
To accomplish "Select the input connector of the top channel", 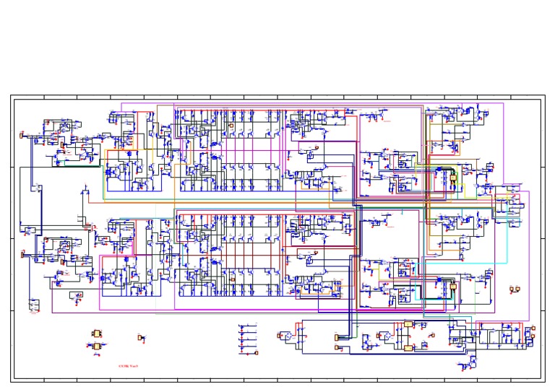I will tap(21, 136).
